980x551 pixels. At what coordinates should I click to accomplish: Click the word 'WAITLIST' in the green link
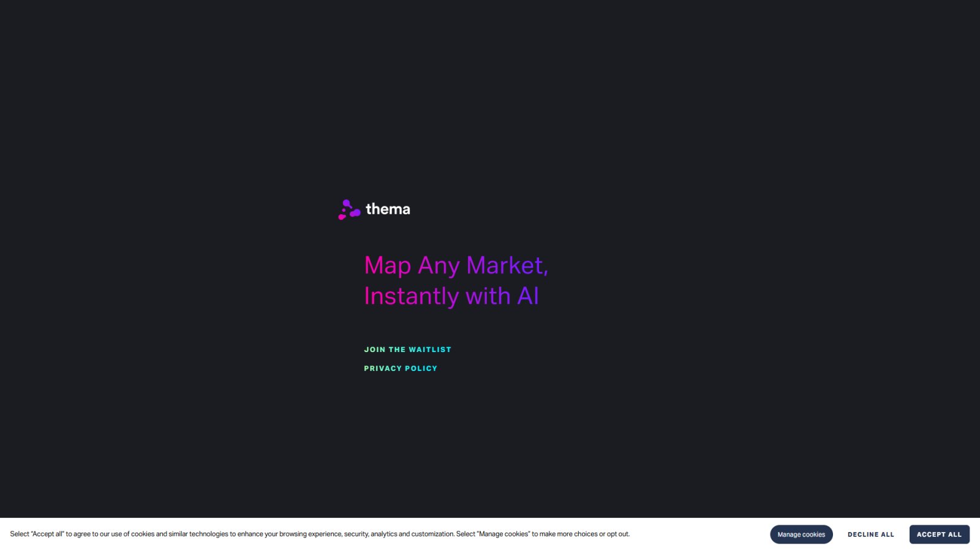pos(430,350)
